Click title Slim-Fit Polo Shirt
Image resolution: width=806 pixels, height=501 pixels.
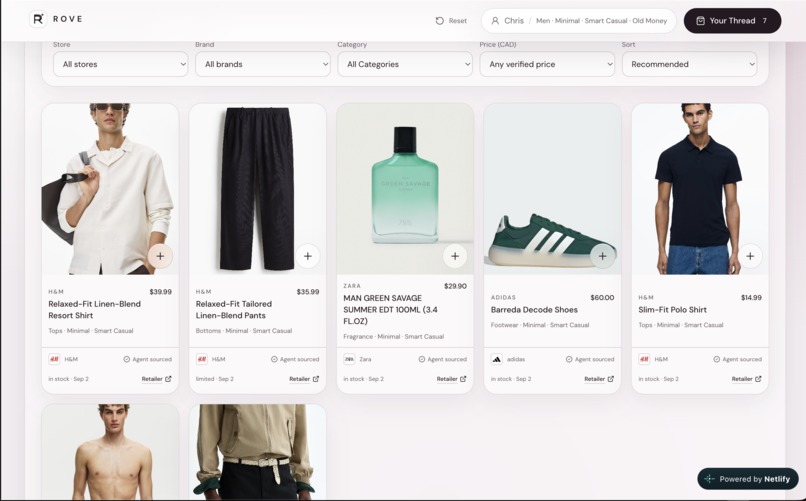click(672, 309)
